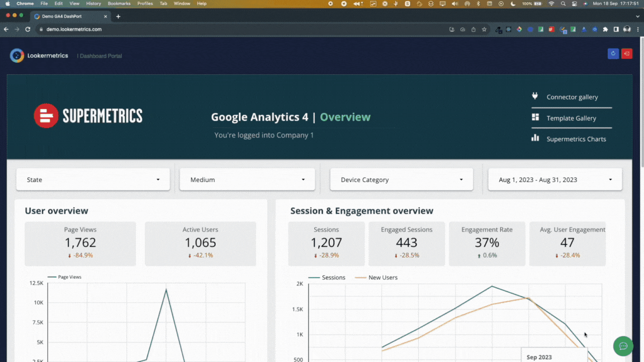This screenshot has height=362, width=644.
Task: Close the Demo GA4 DashPort tab
Action: (x=106, y=16)
